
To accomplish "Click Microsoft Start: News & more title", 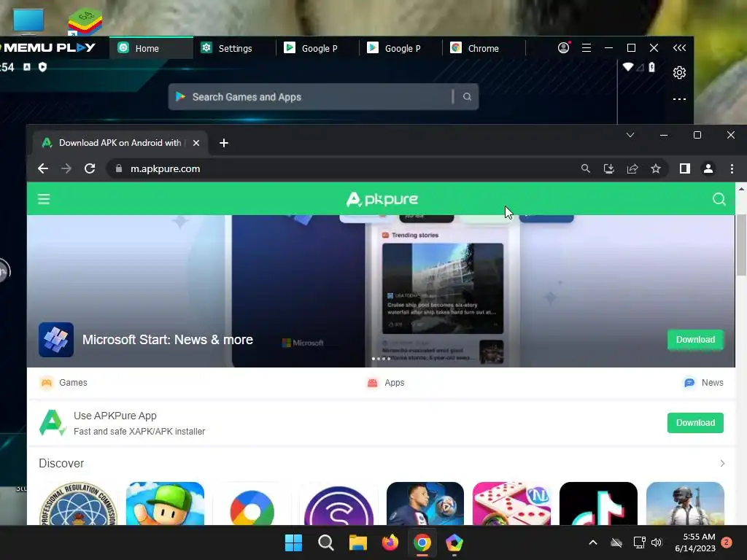I will coord(168,340).
